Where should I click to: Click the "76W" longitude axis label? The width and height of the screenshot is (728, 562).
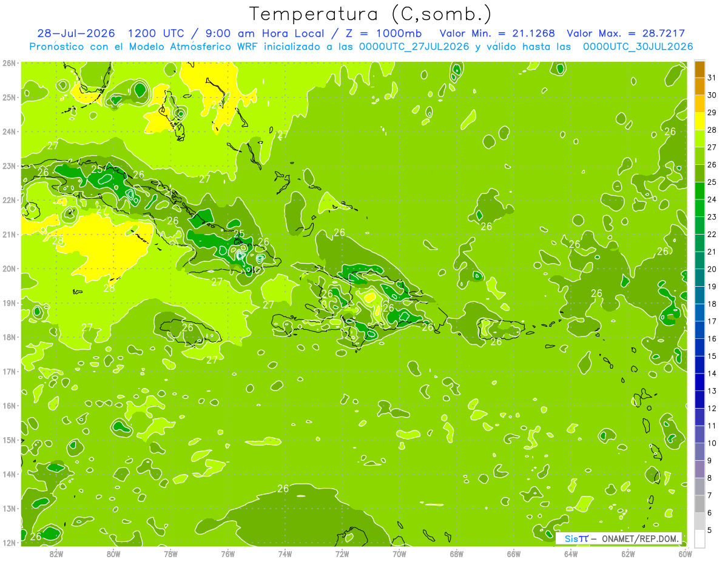tap(227, 554)
